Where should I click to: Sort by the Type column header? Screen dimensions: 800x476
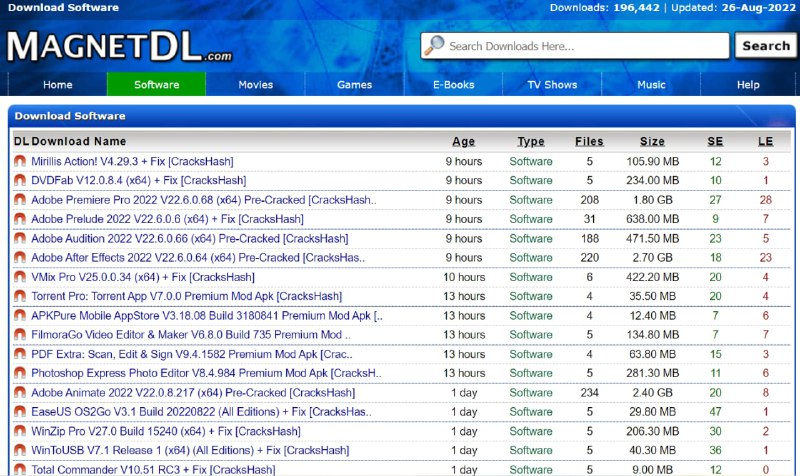[531, 141]
